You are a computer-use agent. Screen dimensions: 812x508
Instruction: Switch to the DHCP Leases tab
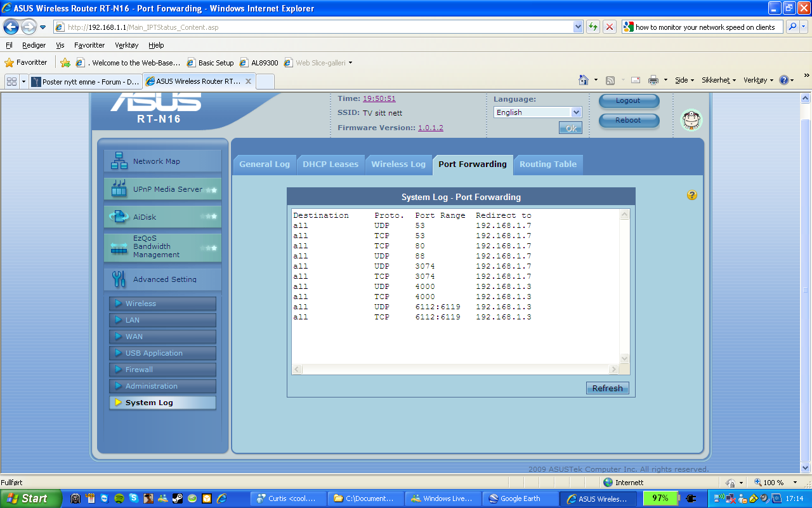tap(331, 164)
